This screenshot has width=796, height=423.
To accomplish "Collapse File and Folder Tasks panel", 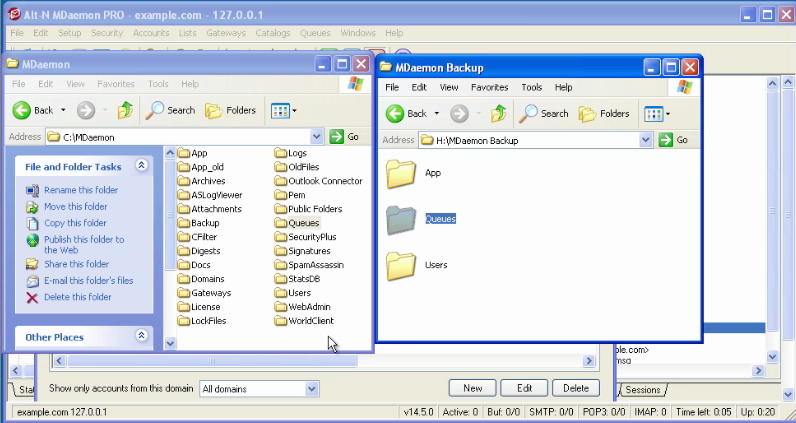I will click(x=142, y=166).
